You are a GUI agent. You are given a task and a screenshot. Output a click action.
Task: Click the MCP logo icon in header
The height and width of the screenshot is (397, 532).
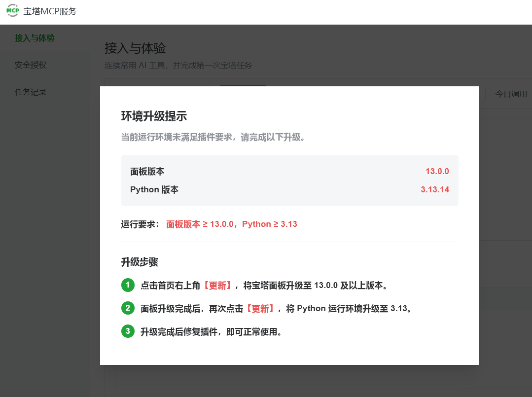click(12, 10)
